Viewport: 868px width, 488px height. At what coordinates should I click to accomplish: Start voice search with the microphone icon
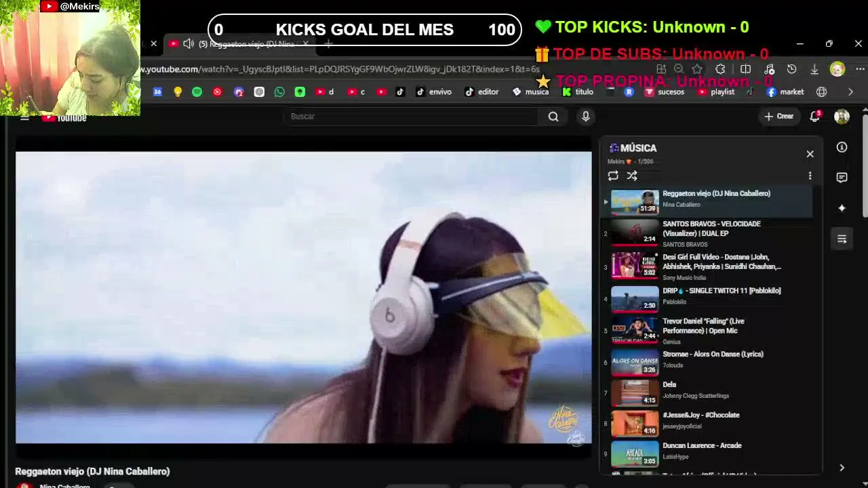pos(586,117)
